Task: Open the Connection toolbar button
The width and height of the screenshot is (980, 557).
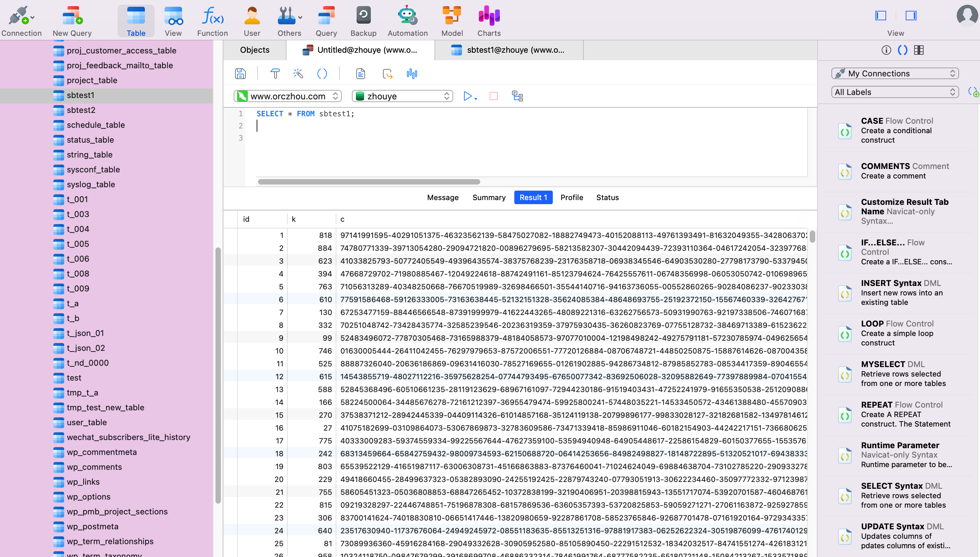Action: click(x=21, y=21)
